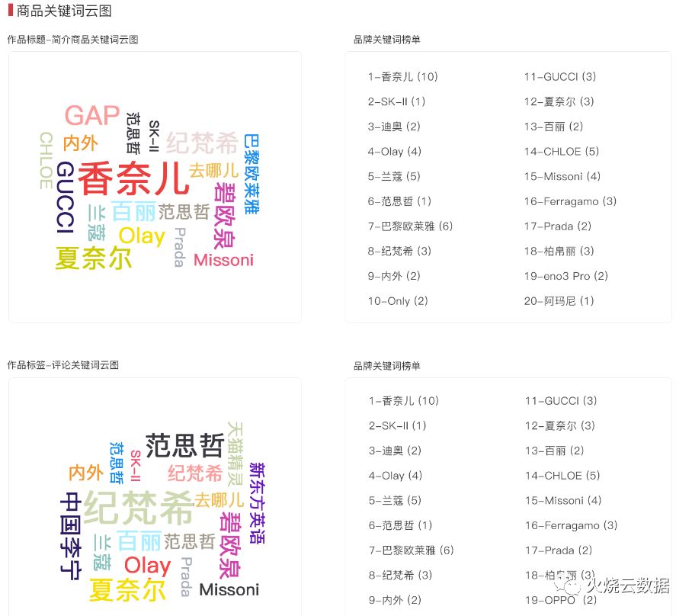Click the light pink 纪梵希 cloud word

[203, 143]
